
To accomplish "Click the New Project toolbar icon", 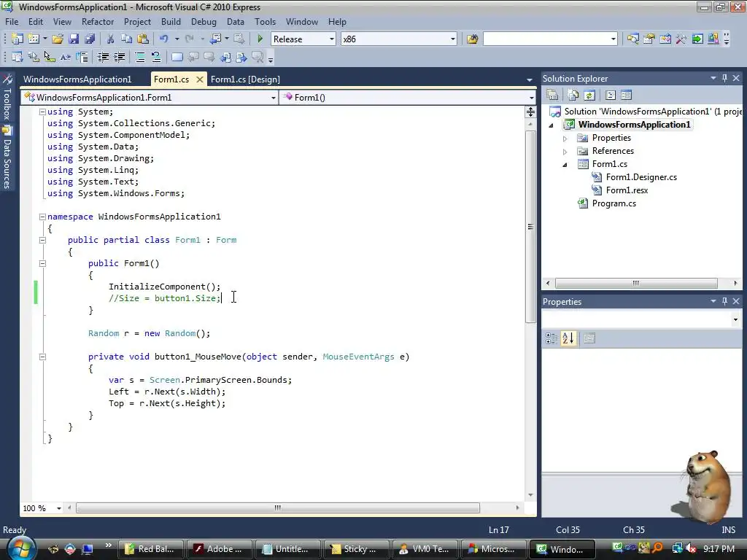I will click(18, 39).
